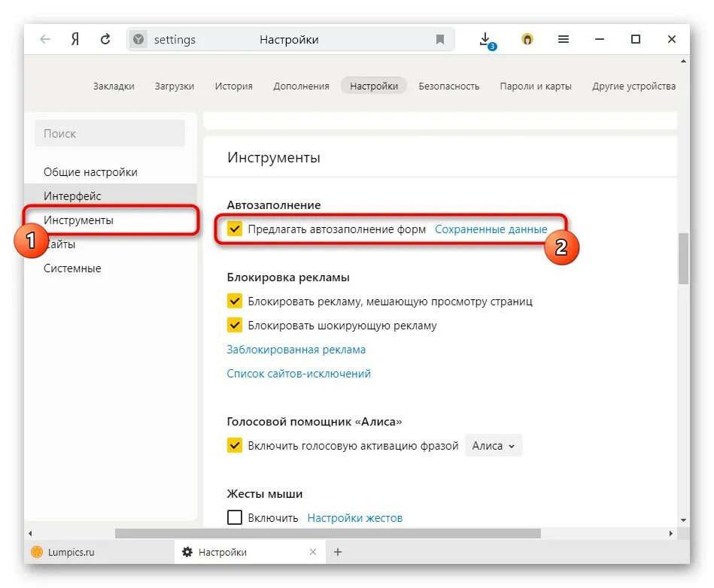Toggle Блокировать шокирующую рекламу checkbox
The image size is (714, 588).
(x=235, y=325)
